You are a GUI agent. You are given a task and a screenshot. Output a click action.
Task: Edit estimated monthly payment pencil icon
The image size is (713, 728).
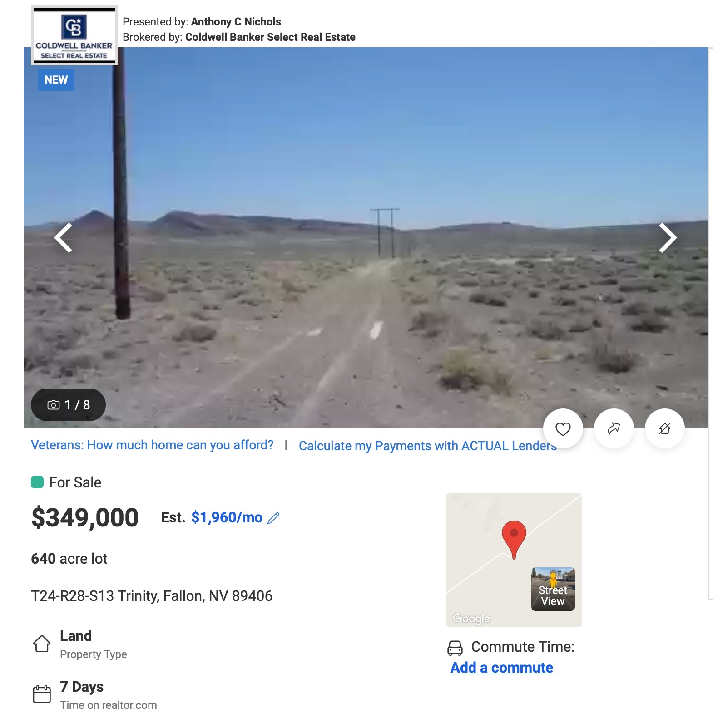point(273,518)
